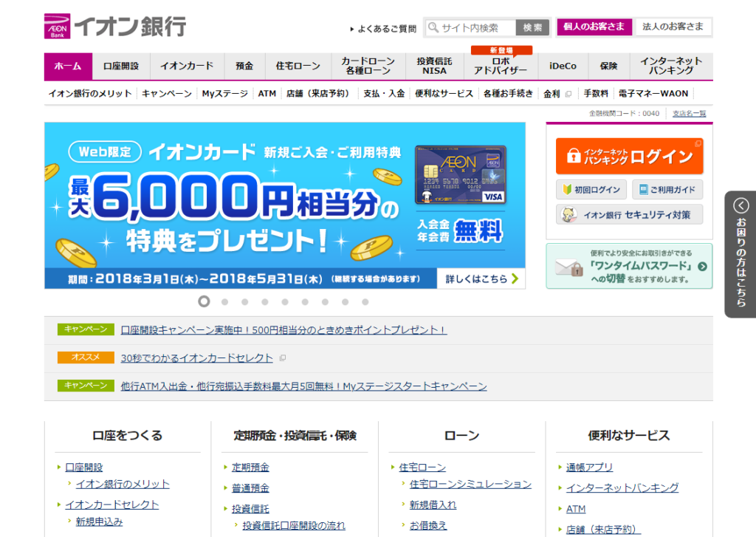The image size is (756, 537).
Task: Select the eighth carousel dot
Action: point(346,302)
